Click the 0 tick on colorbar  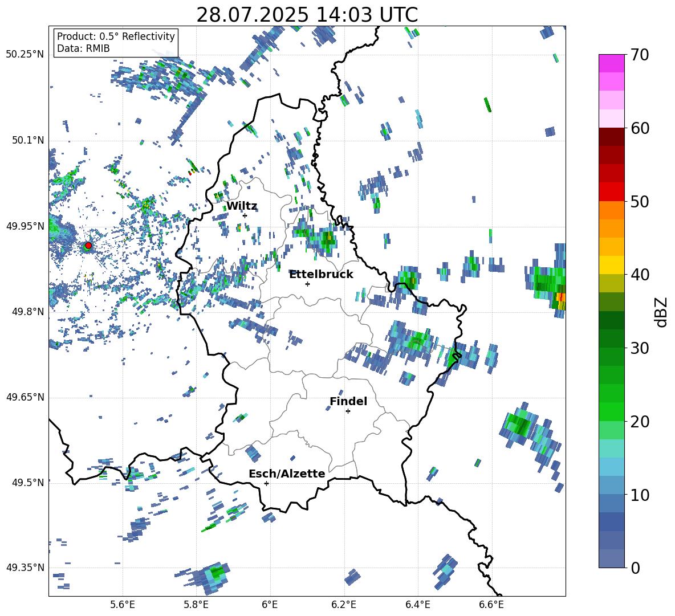[635, 568]
